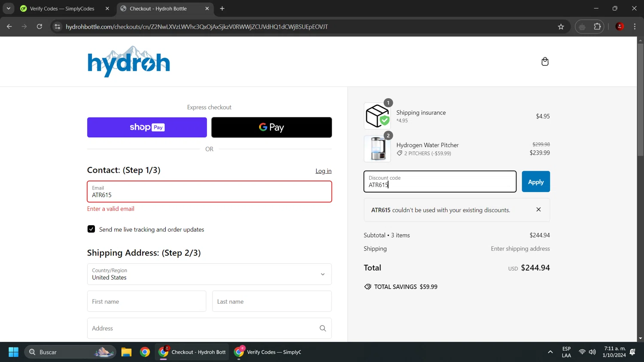Screen dimensions: 644x362
Task: Open the browser extensions puzzle icon
Action: [597, 27]
